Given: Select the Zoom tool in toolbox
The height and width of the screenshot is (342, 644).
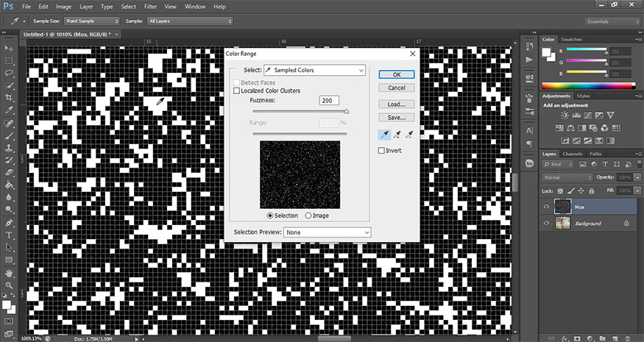Looking at the screenshot, I should [x=9, y=285].
